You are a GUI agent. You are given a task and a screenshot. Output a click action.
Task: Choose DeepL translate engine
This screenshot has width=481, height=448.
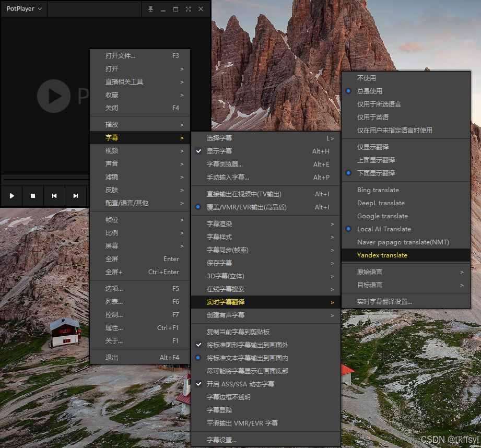coord(406,203)
